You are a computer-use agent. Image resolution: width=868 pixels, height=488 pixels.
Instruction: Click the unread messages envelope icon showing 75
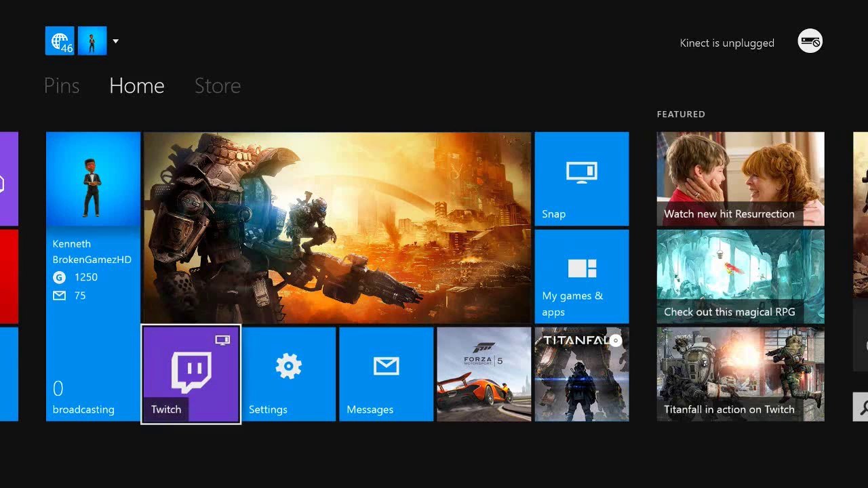[59, 296]
